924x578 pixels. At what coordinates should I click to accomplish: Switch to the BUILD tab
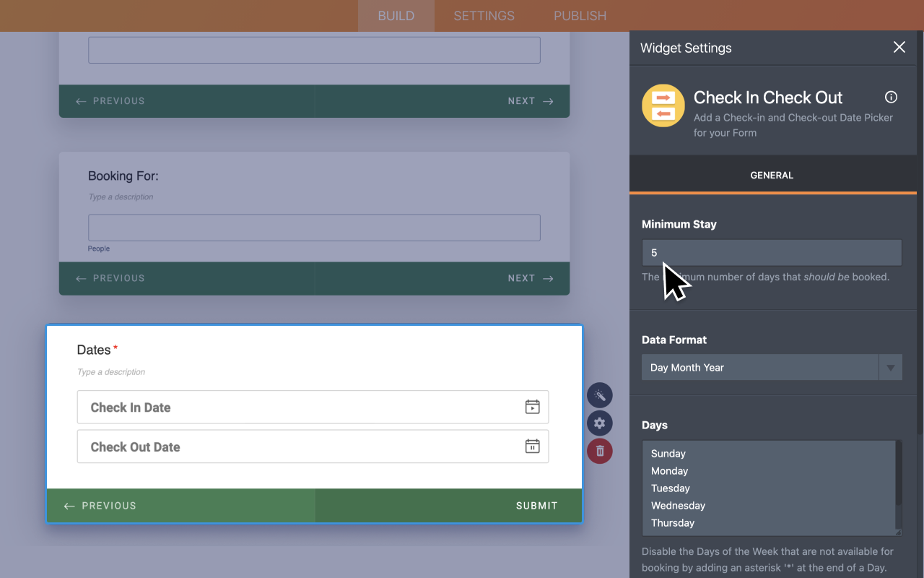click(396, 15)
